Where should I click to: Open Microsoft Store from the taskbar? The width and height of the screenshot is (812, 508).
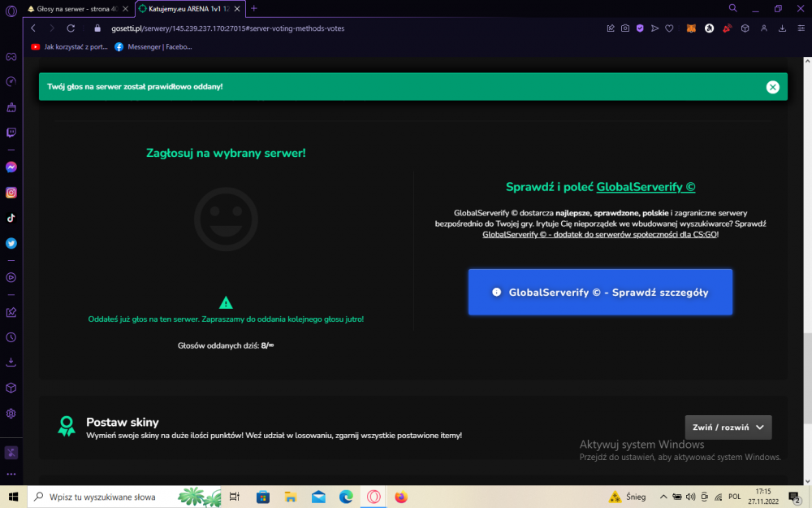(x=262, y=497)
